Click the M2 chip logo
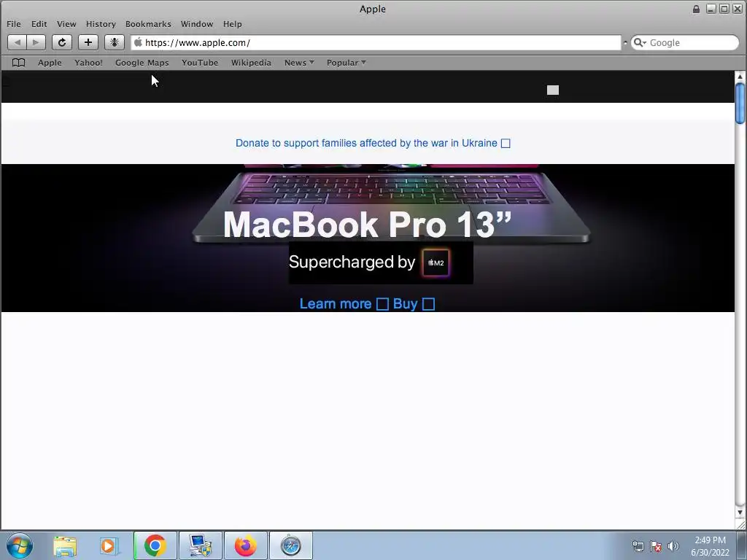Image resolution: width=747 pixels, height=560 pixels. point(436,262)
